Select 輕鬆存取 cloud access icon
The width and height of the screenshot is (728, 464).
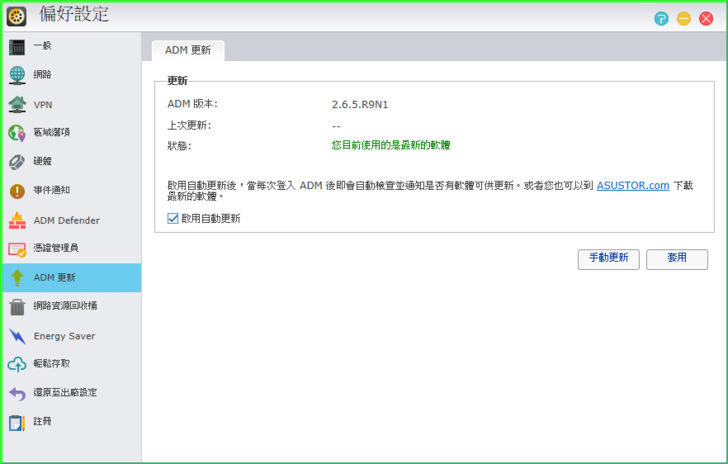click(17, 364)
